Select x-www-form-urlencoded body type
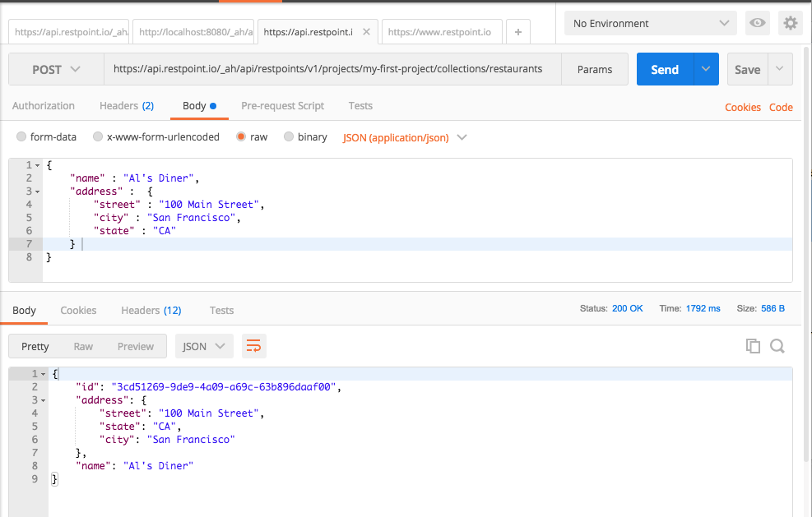Viewport: 812px width, 517px height. point(98,136)
